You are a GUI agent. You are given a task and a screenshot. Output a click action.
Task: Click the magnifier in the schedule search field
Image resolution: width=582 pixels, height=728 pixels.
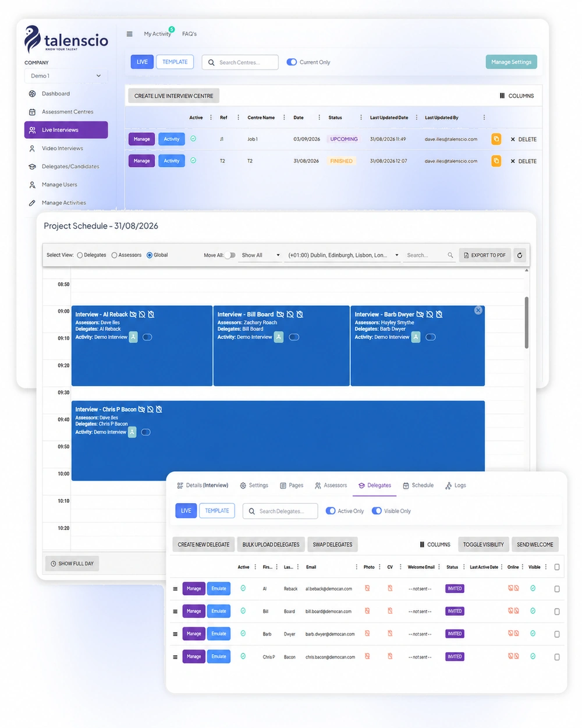click(450, 255)
